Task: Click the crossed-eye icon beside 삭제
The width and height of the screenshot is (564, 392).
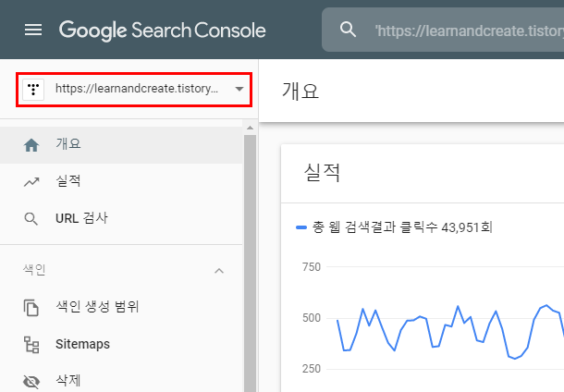Action: point(31,382)
